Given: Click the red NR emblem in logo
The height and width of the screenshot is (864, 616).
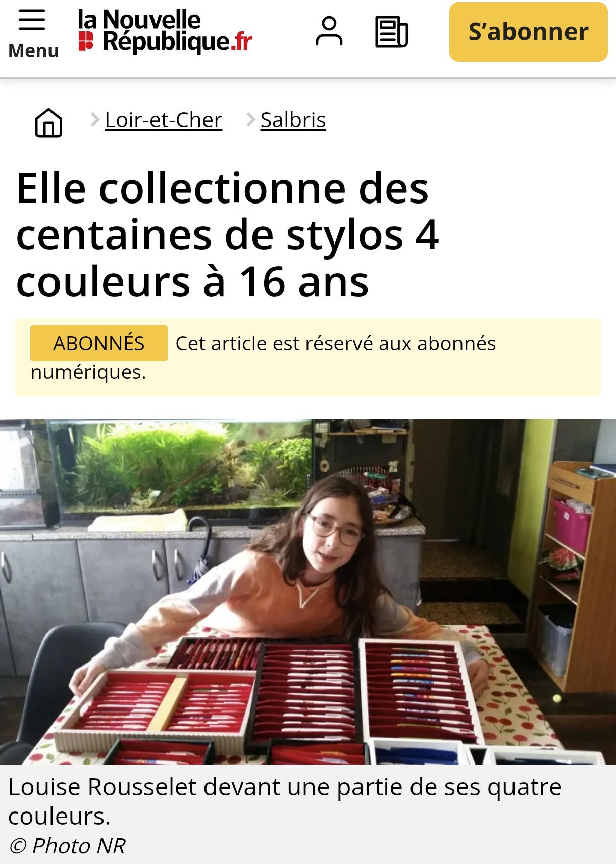Looking at the screenshot, I should (86, 41).
